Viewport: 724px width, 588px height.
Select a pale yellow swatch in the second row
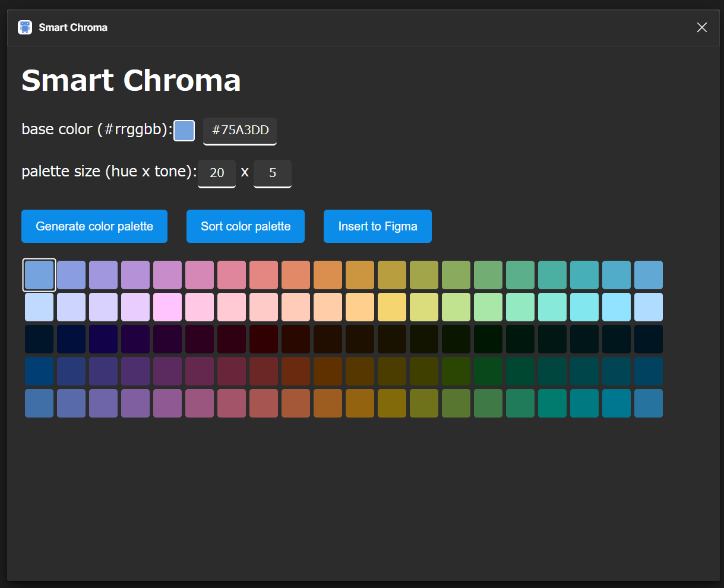(x=392, y=307)
